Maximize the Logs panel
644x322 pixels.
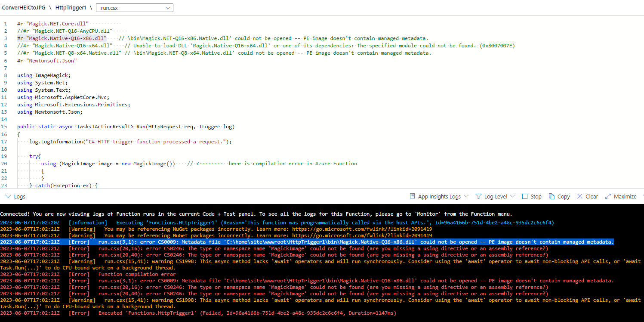pos(621,196)
